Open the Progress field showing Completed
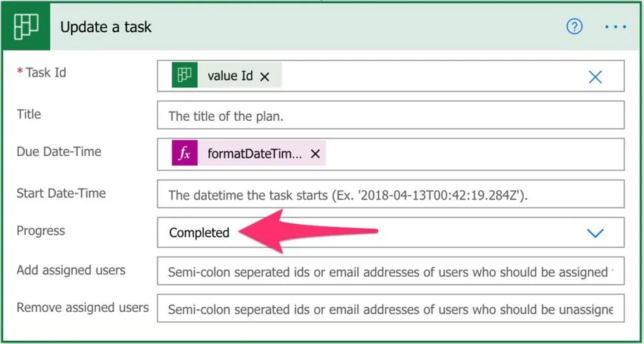Image resolution: width=644 pixels, height=344 pixels. (x=358, y=233)
